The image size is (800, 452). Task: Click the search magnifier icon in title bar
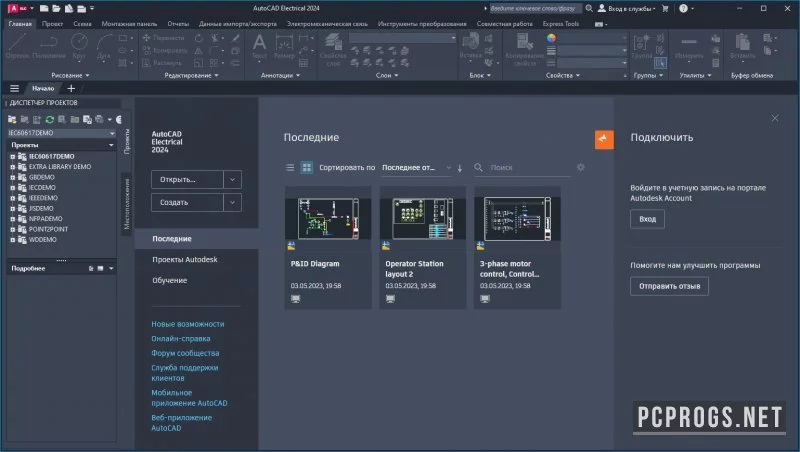click(x=589, y=8)
